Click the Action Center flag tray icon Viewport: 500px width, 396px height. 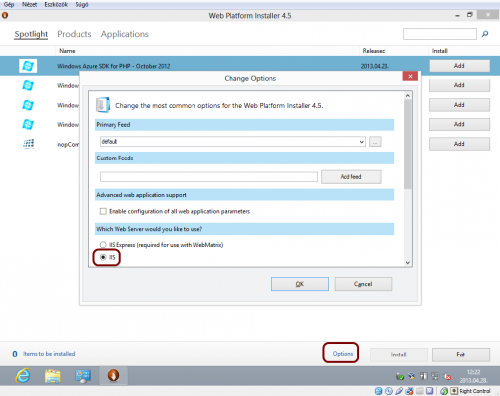[x=423, y=376]
